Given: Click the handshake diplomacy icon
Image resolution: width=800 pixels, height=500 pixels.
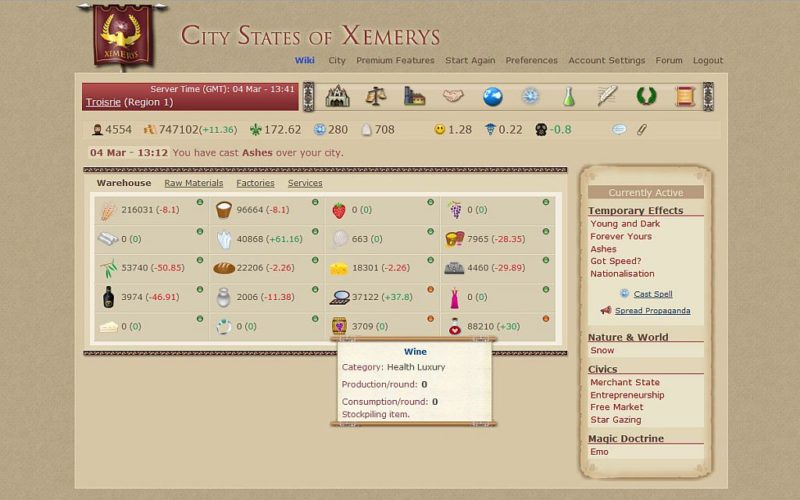Looking at the screenshot, I should [x=453, y=97].
